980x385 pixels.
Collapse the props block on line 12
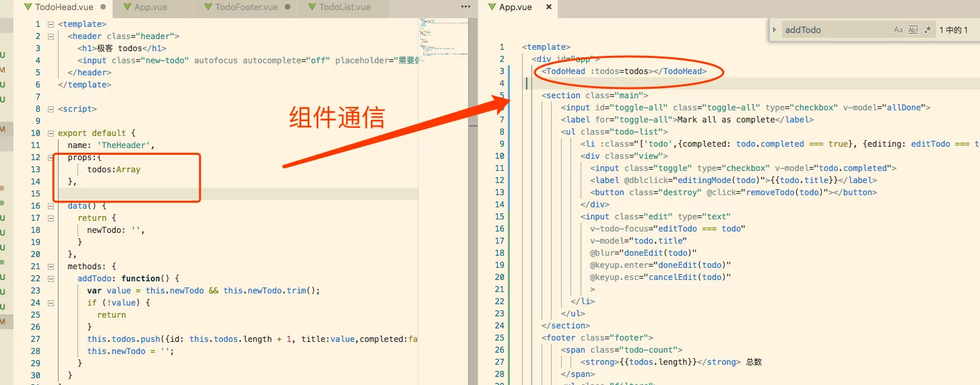tap(51, 157)
